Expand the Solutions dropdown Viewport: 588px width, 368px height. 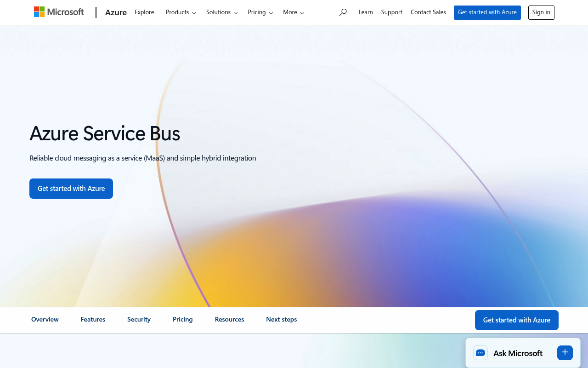pyautogui.click(x=222, y=12)
